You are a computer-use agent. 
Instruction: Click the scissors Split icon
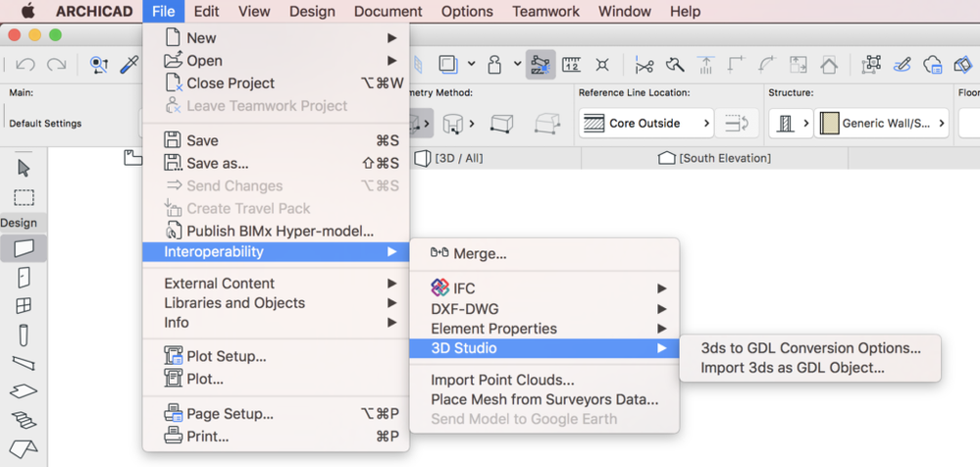pyautogui.click(x=644, y=65)
